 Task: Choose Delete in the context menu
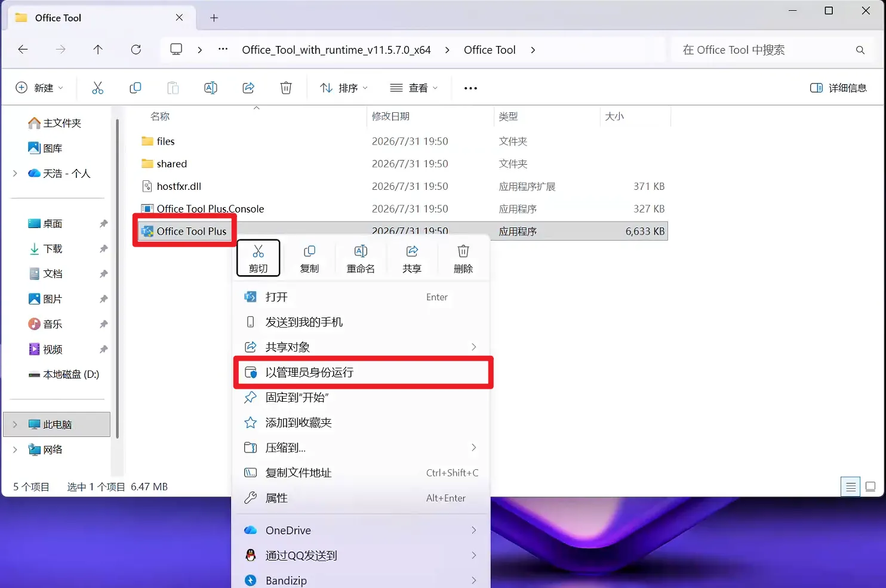pos(463,258)
